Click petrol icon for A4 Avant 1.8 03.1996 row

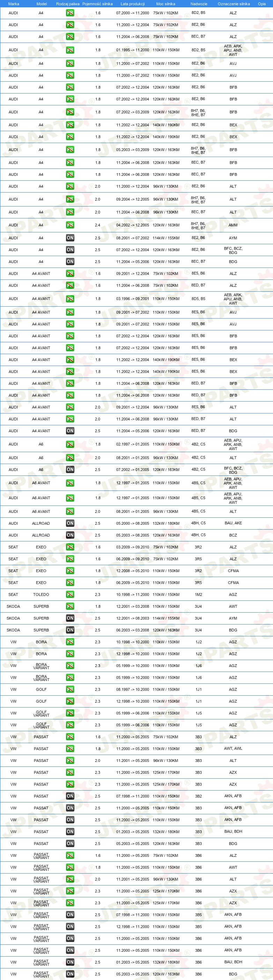tap(70, 299)
